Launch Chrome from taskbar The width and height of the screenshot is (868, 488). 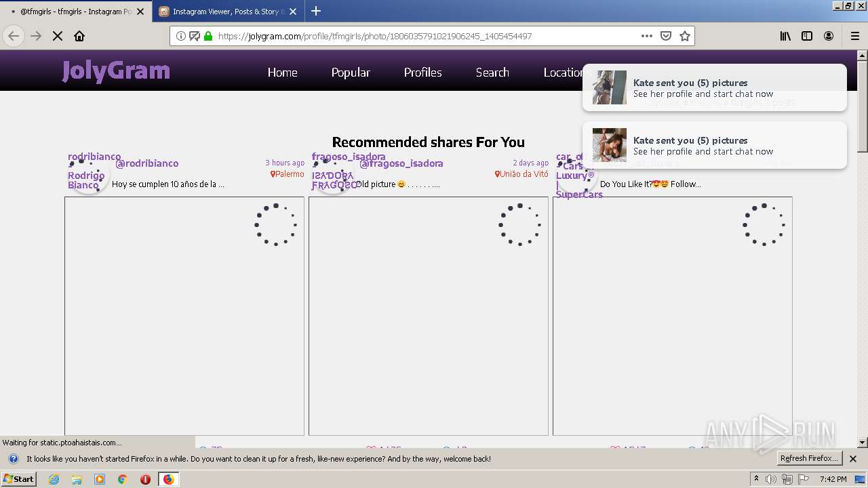click(122, 479)
